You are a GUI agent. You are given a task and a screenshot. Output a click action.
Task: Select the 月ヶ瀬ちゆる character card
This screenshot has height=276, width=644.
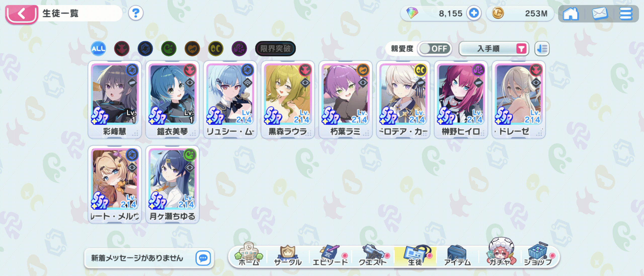point(173,184)
